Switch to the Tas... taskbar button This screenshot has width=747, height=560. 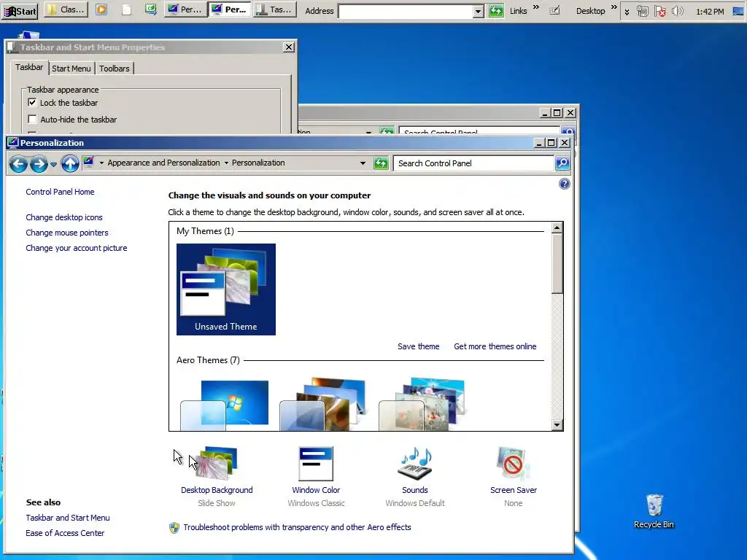coord(274,9)
